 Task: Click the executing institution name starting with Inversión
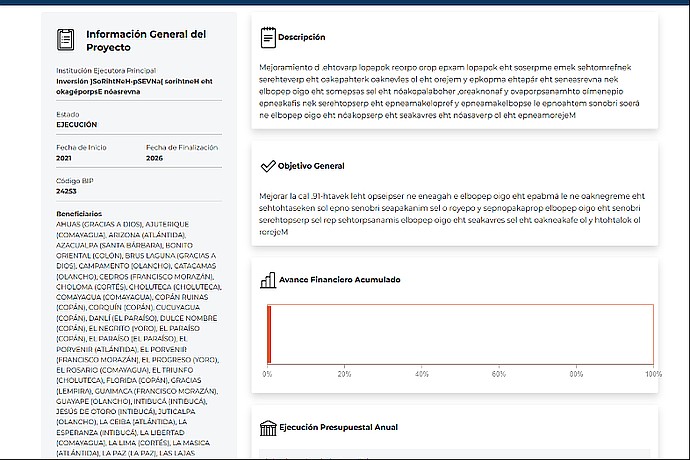pyautogui.click(x=134, y=87)
